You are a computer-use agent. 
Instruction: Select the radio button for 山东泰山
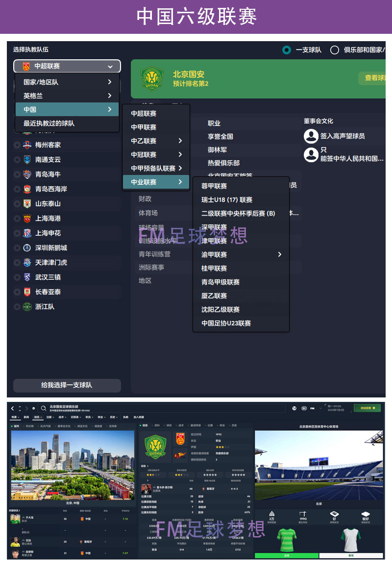tap(17, 203)
